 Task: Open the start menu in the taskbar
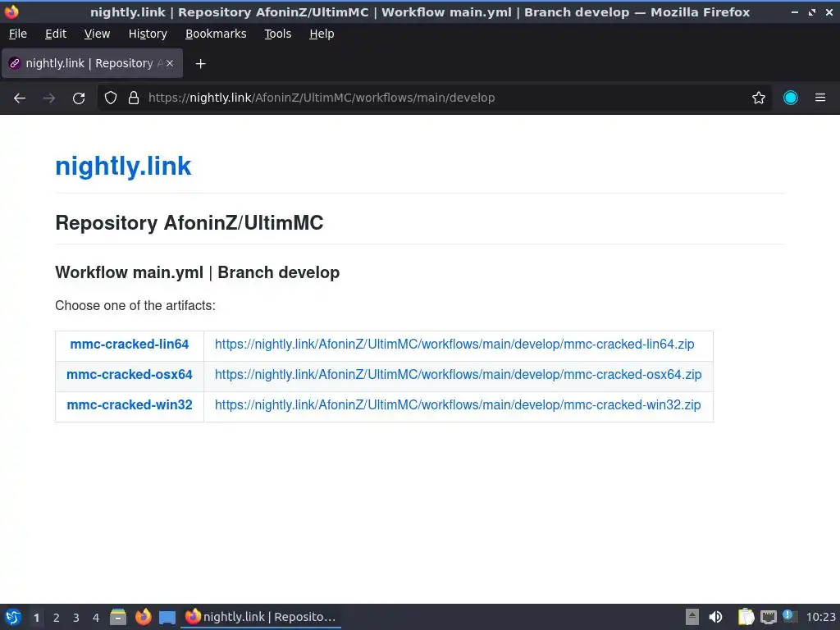(x=13, y=617)
